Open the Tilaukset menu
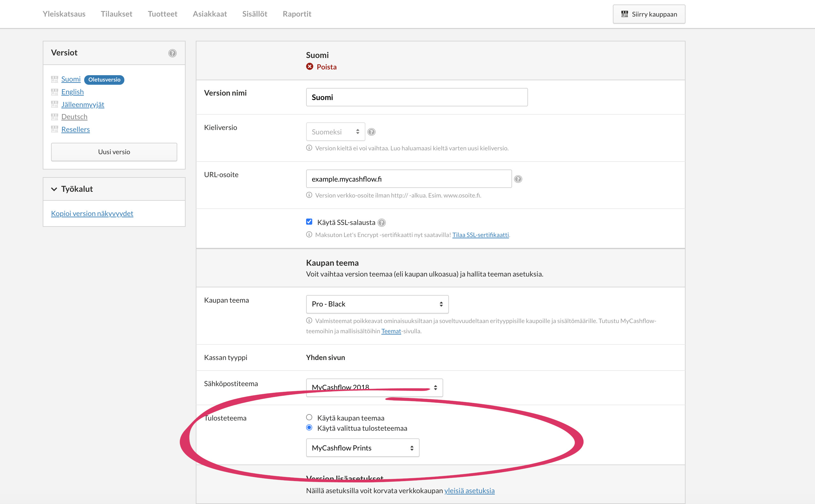 (116, 14)
